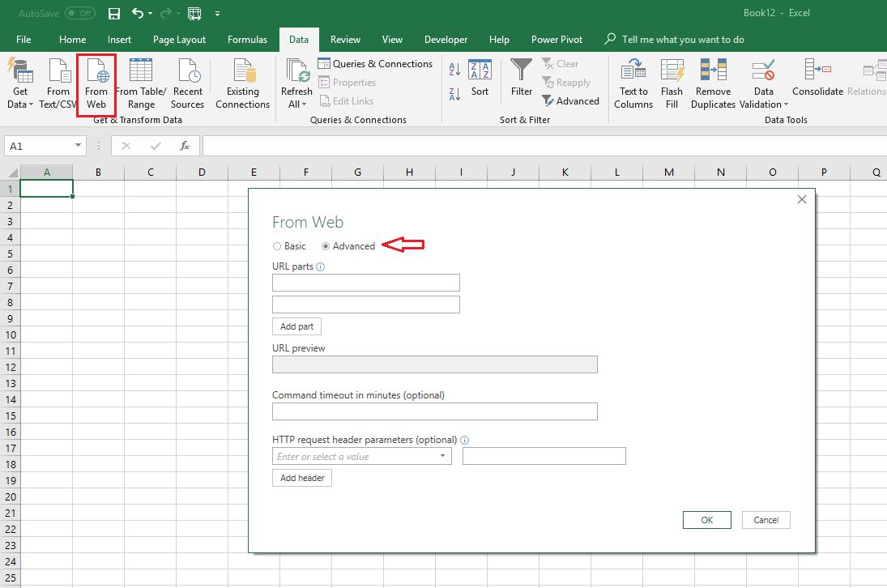Click the Save icon in title bar
This screenshot has height=588, width=887.
114,14
